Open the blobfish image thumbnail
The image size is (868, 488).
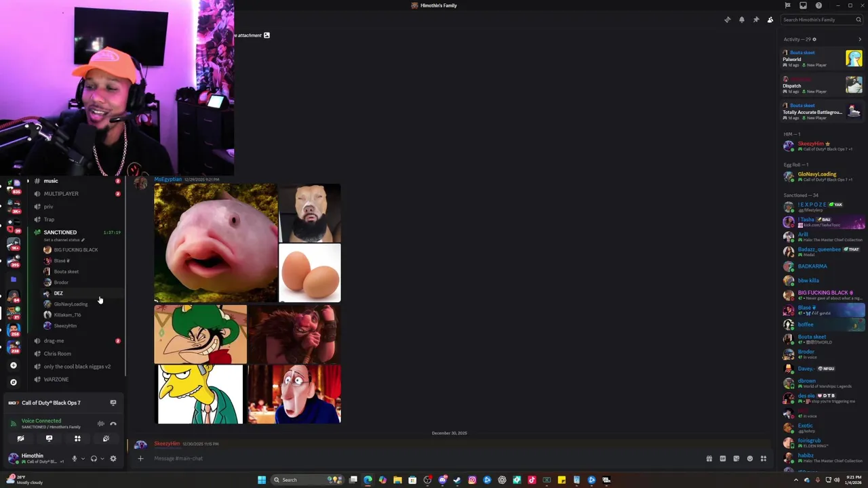[216, 243]
